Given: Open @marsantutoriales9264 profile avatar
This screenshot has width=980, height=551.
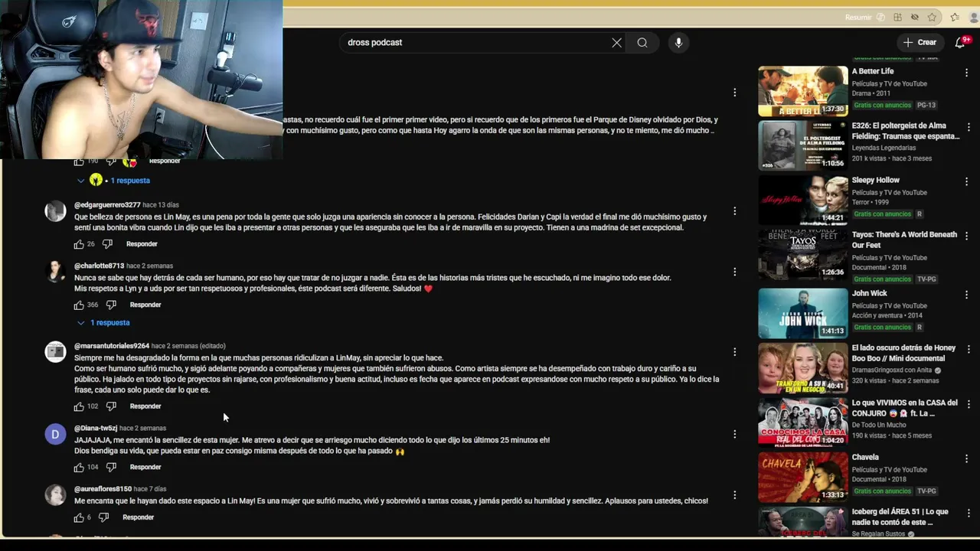Looking at the screenshot, I should (x=55, y=352).
